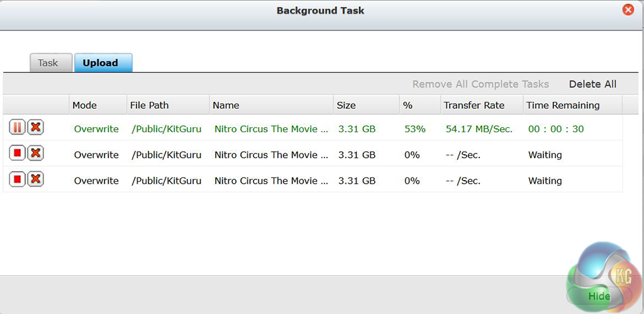Delete the third upload with red X
644x314 pixels.
(x=36, y=179)
